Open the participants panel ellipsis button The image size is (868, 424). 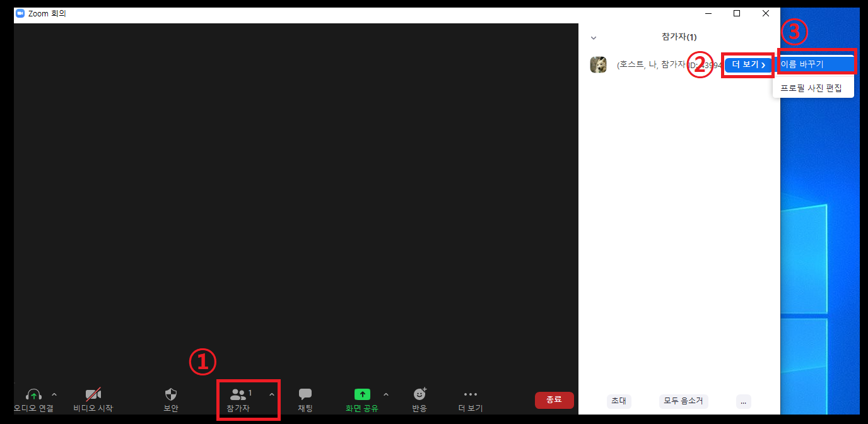[743, 401]
